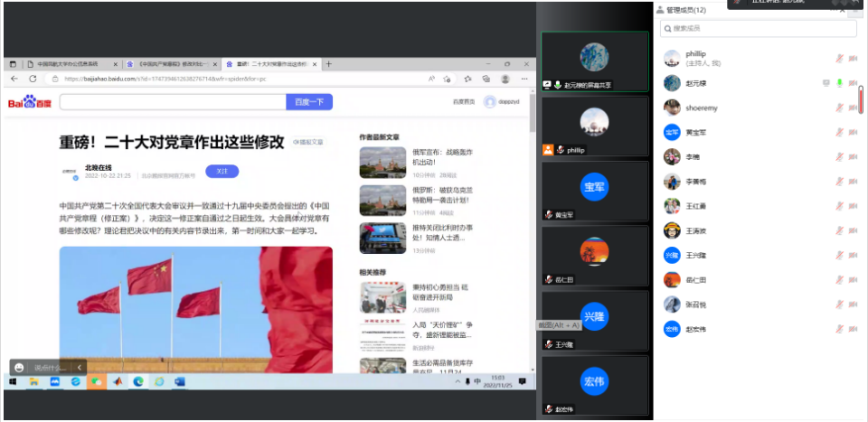
Task: Click the browser back arrow
Action: coord(15,80)
